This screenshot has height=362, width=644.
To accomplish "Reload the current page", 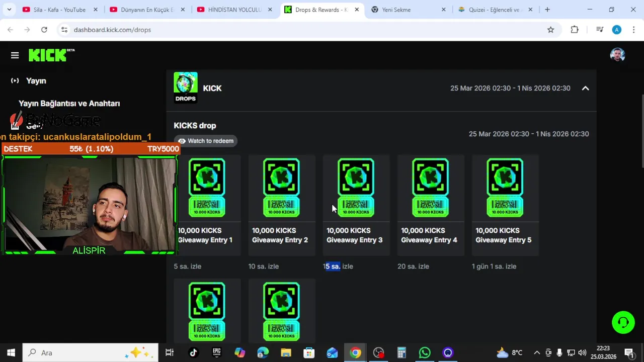I will click(x=44, y=30).
